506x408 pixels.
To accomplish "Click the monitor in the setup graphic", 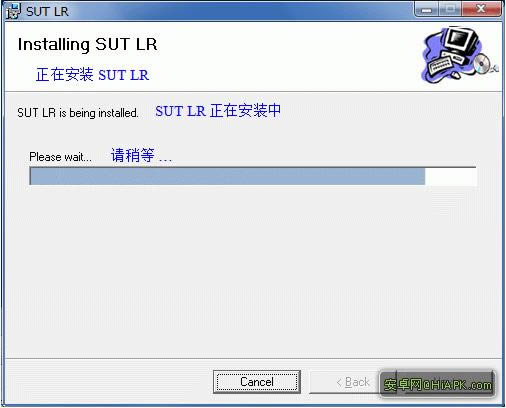I will tap(462, 40).
